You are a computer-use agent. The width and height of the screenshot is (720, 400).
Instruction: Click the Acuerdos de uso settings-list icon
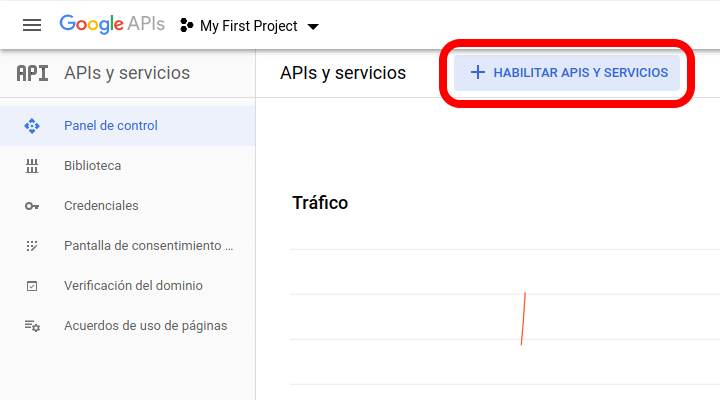coord(32,326)
